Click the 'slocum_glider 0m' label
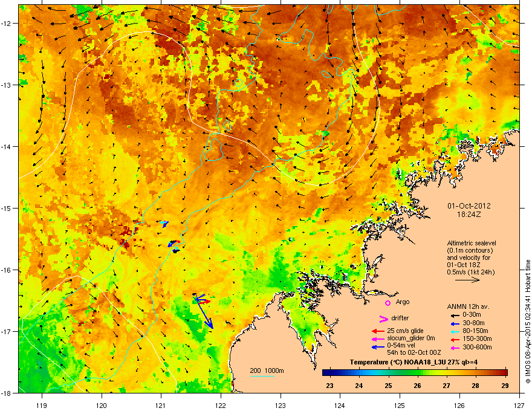The width and height of the screenshot is (532, 411). coord(411,338)
